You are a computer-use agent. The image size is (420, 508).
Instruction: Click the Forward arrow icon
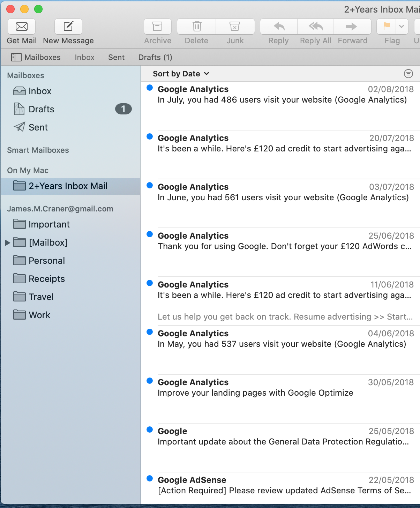click(352, 27)
